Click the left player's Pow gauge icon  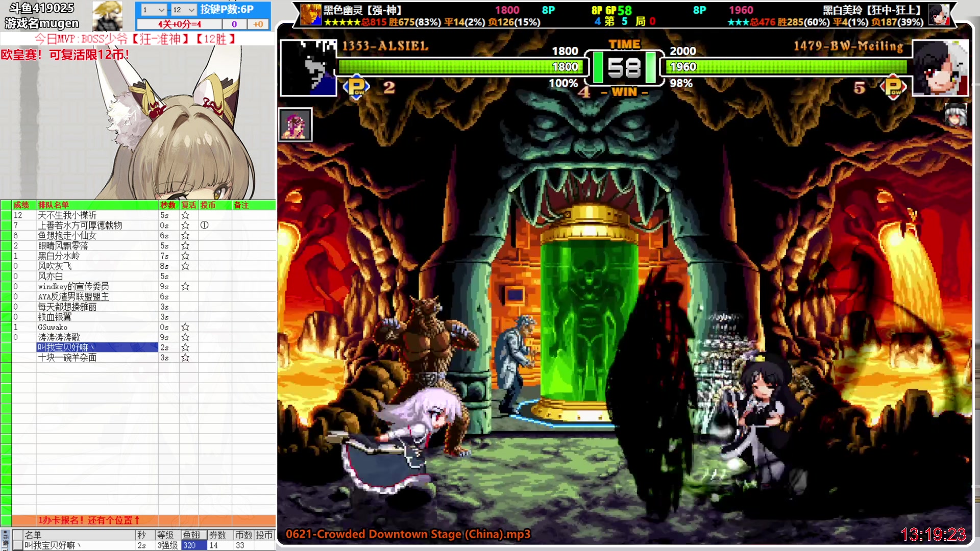(x=357, y=87)
